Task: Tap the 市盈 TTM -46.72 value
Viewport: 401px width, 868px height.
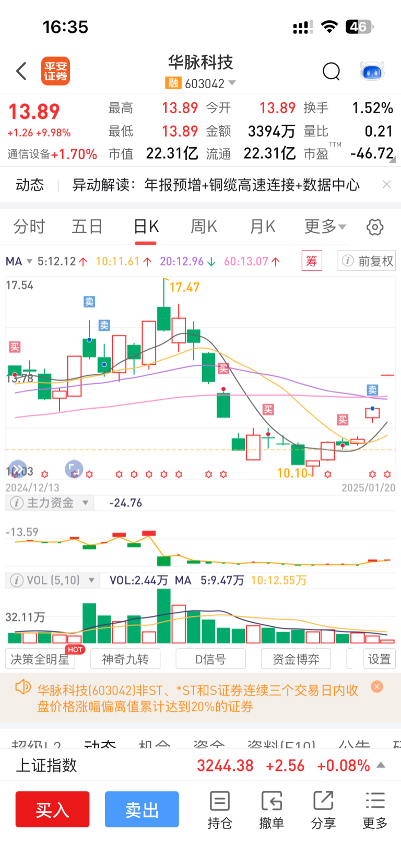Action: tap(372, 153)
